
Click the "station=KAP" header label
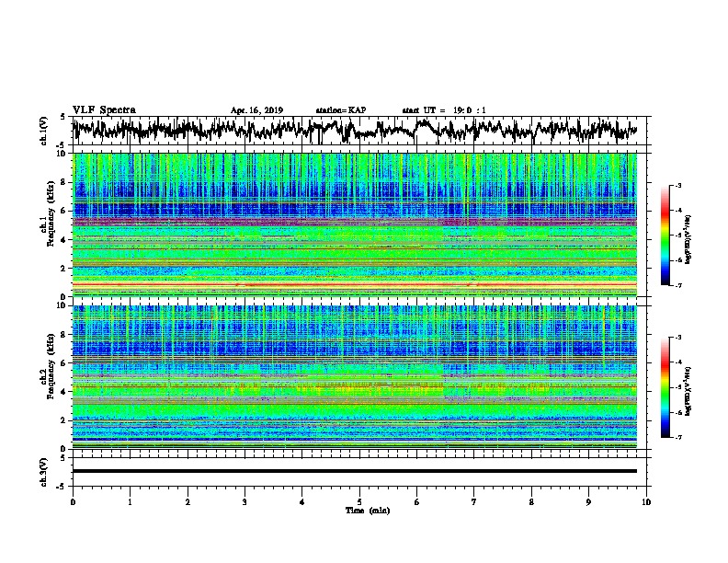point(341,110)
